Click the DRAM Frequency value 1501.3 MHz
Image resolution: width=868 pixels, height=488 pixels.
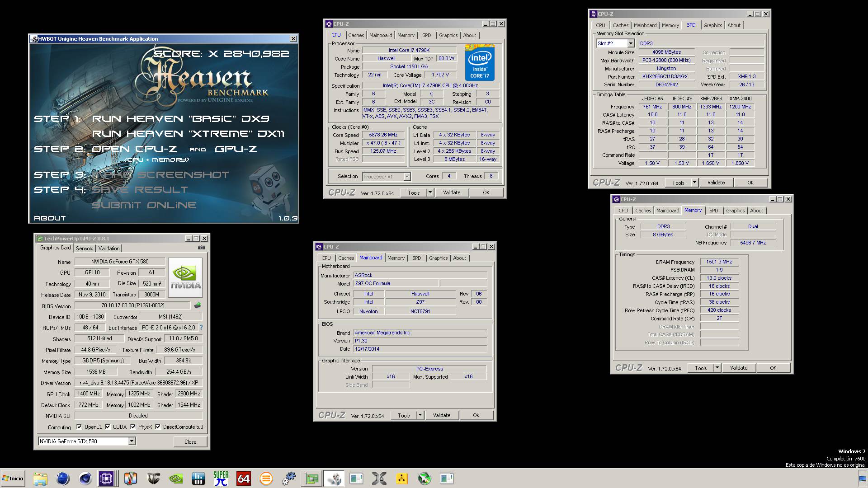click(x=719, y=262)
